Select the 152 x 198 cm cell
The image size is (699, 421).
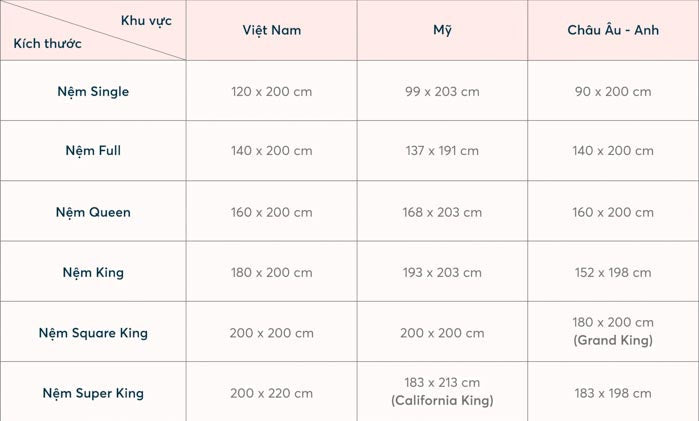613,272
